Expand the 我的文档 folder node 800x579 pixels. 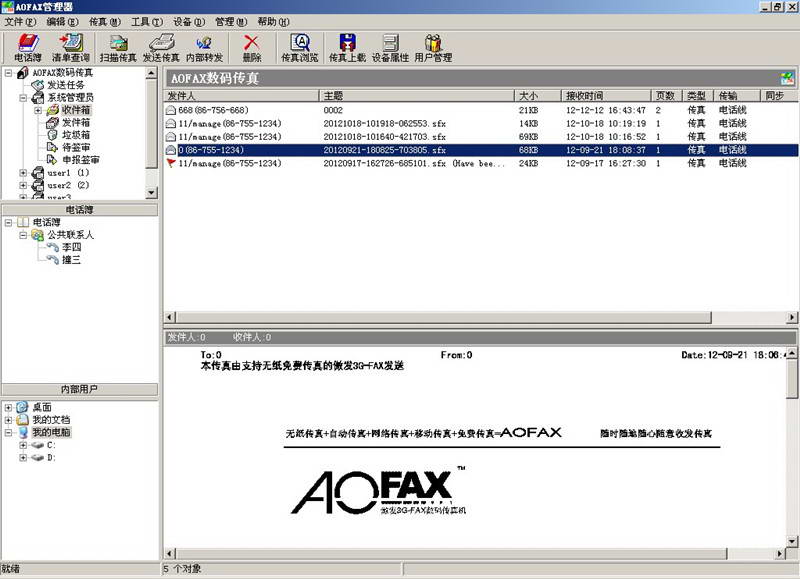click(x=9, y=420)
